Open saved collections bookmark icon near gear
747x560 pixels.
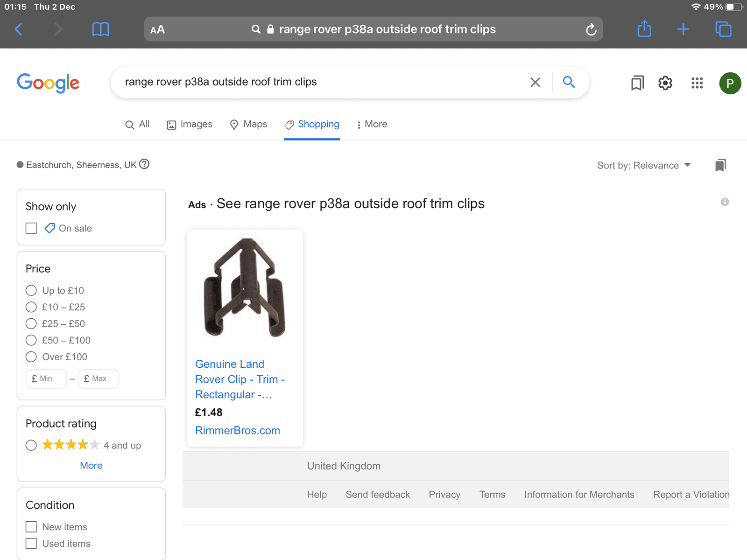tap(637, 83)
